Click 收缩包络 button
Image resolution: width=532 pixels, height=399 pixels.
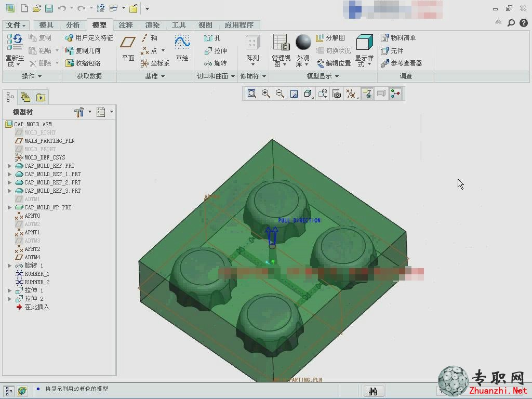point(83,63)
